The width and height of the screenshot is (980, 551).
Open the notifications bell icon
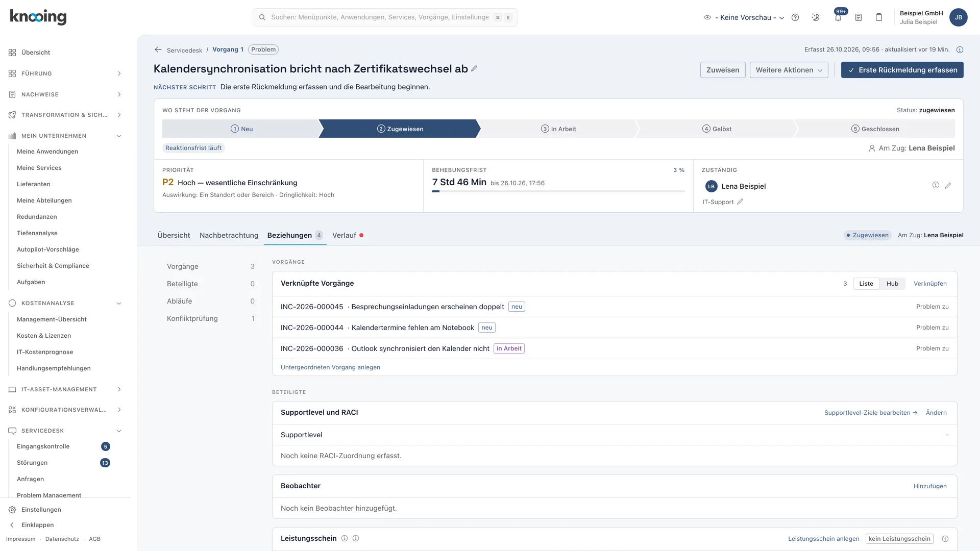(838, 17)
